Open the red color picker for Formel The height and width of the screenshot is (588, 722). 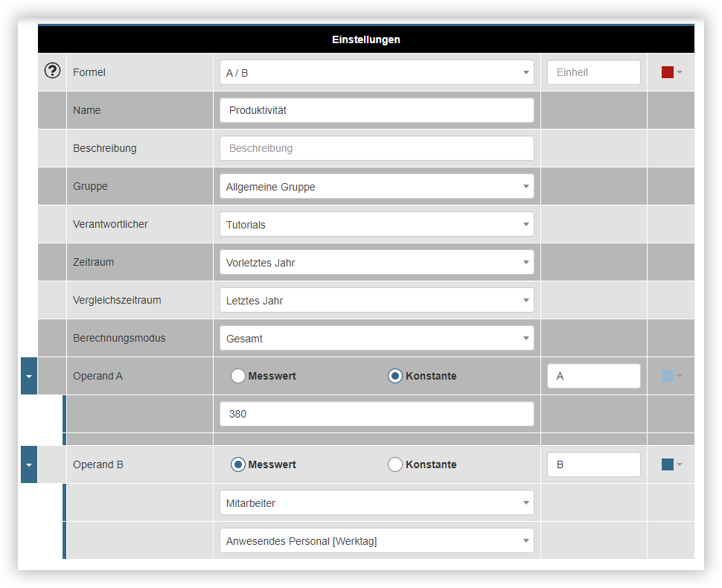point(668,72)
